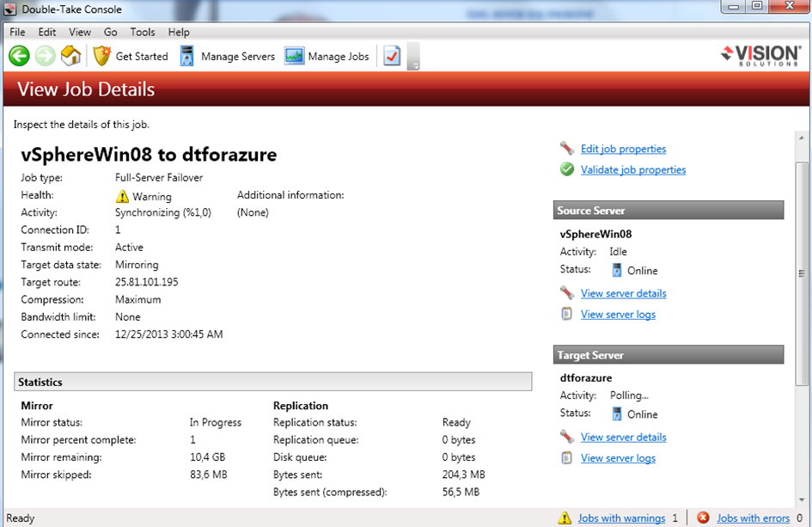Click the Get Started toolbar label

(x=142, y=56)
